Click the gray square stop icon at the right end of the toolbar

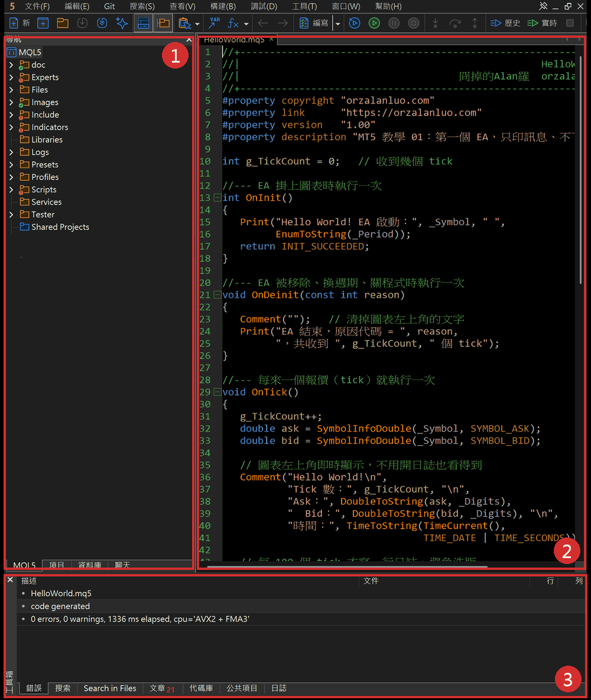(570, 23)
